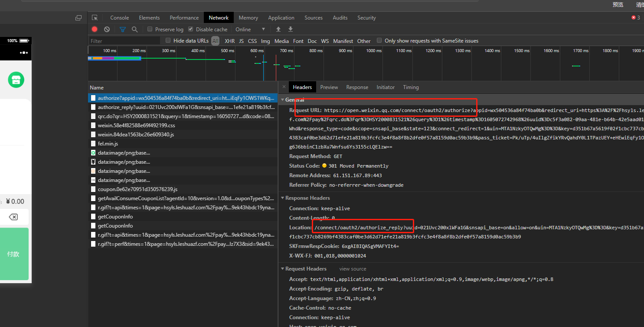This screenshot has width=644, height=327.
Task: Open the Memory tab
Action: pyautogui.click(x=248, y=18)
